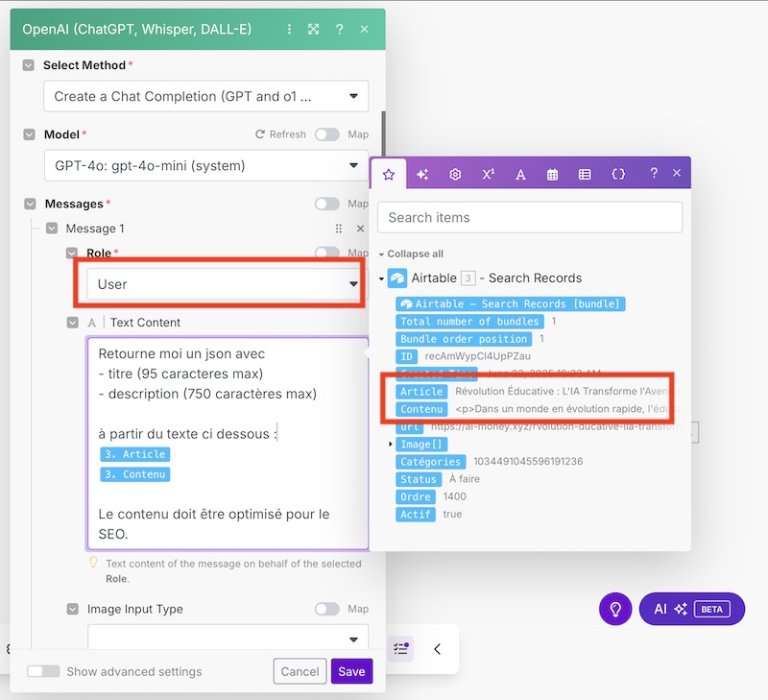Insert the Catégories variable
The height and width of the screenshot is (700, 768).
(430, 462)
